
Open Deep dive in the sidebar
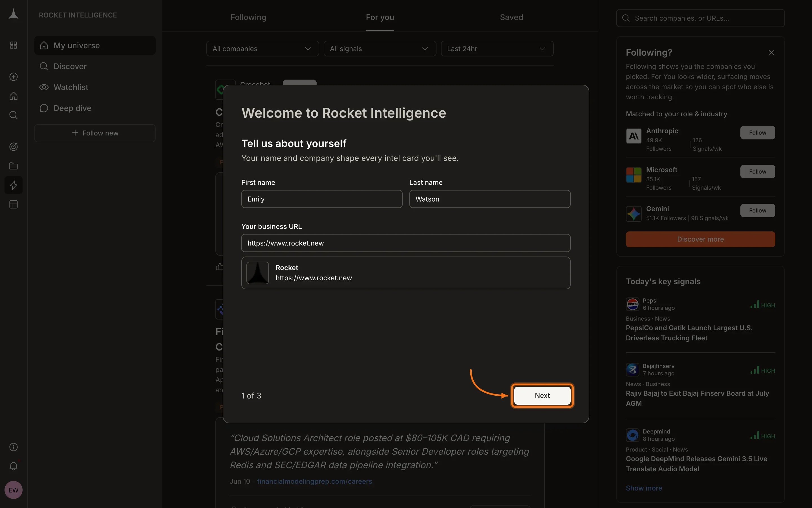[95, 108]
